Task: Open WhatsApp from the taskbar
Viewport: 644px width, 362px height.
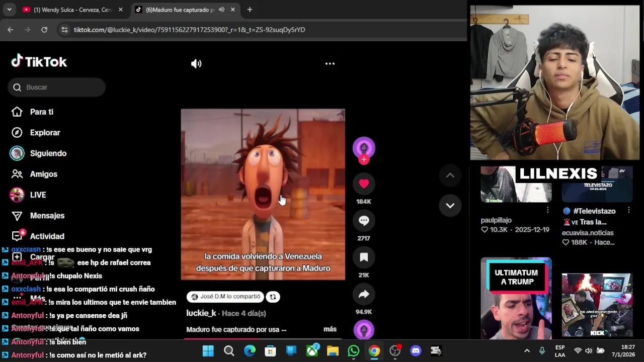Action: (353, 350)
